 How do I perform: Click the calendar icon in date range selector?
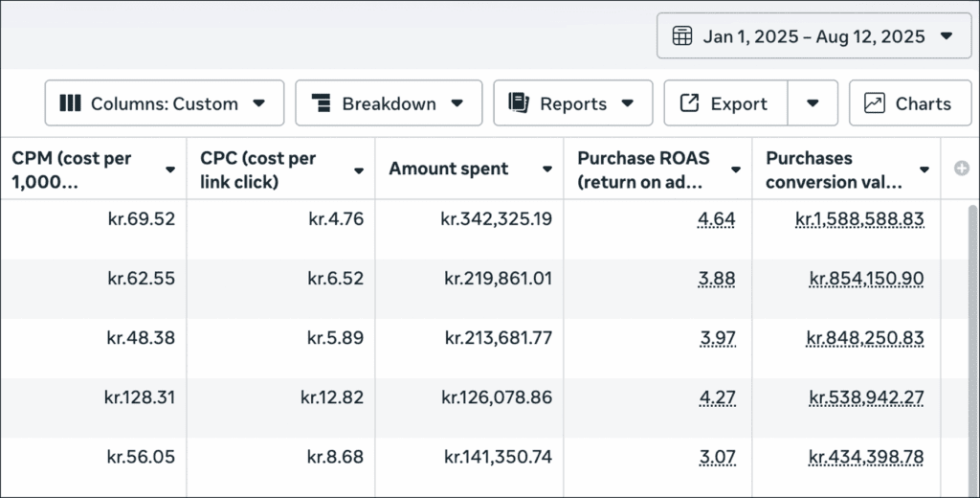click(x=682, y=36)
